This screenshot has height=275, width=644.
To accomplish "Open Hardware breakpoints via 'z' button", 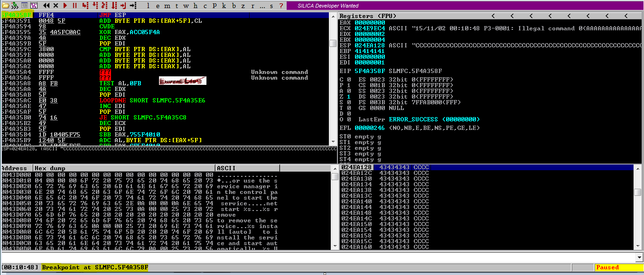I will 243,6.
